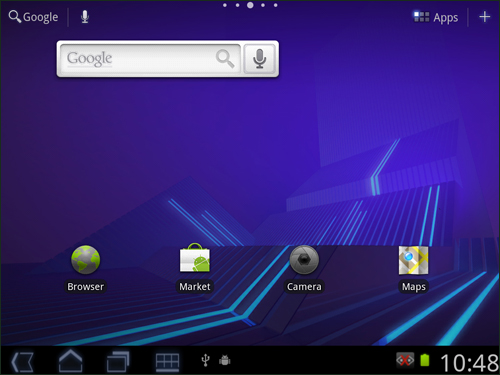
Task: Tap the green battery indicator
Action: click(425, 360)
